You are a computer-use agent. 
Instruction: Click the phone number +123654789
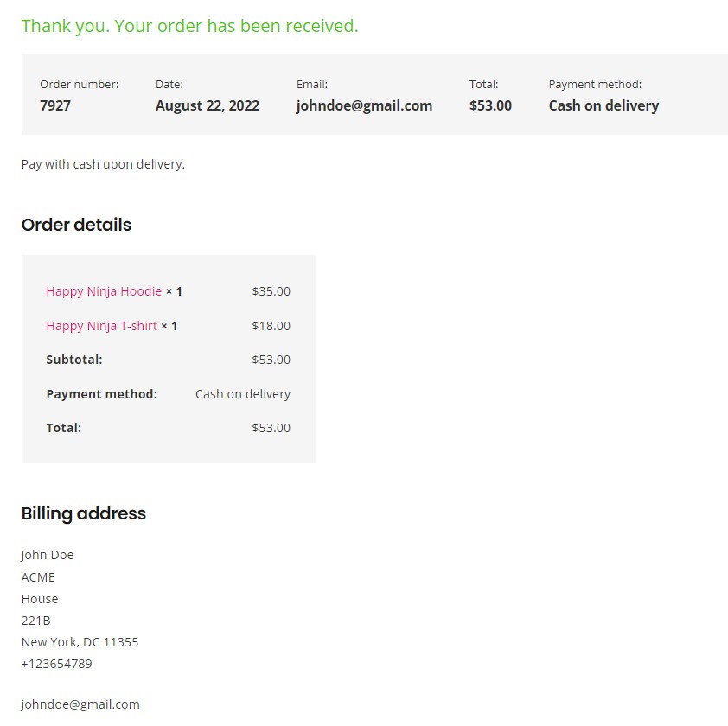(57, 664)
